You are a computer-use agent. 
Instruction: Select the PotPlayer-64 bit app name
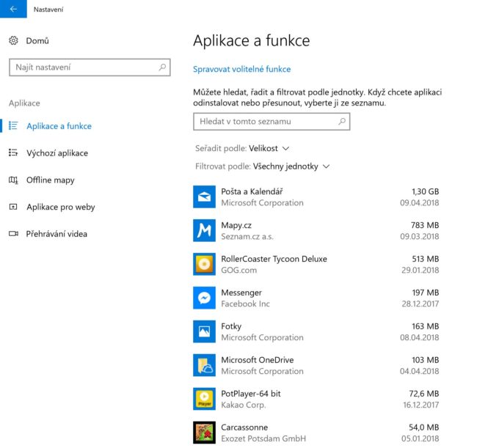tap(251, 394)
